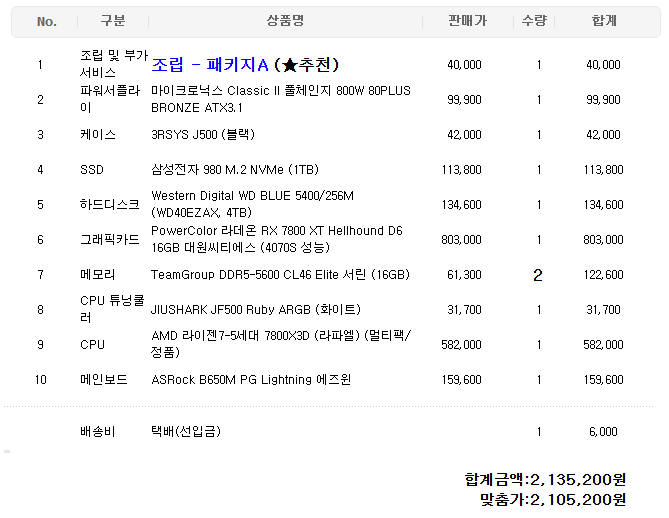Select the 마이크로닉스 Classic II 800W product name
This screenshot has width=669, height=518.
[x=281, y=99]
